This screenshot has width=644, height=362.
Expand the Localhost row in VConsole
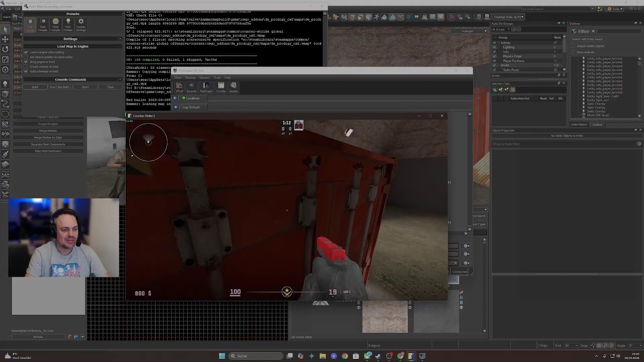click(175, 98)
